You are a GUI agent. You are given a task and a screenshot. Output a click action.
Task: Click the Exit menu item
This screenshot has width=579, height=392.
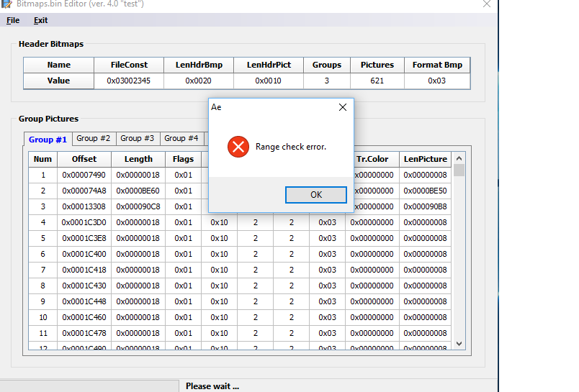tap(40, 20)
